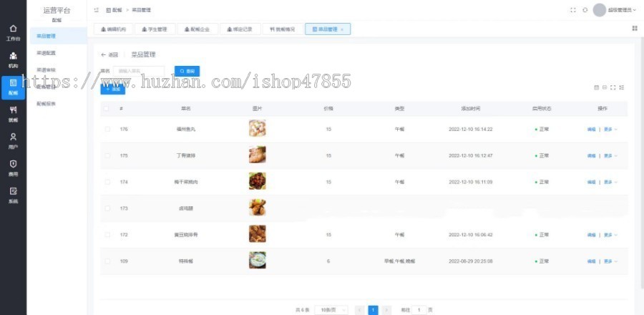Click the table fullscreen toolbar icon

tap(613, 87)
